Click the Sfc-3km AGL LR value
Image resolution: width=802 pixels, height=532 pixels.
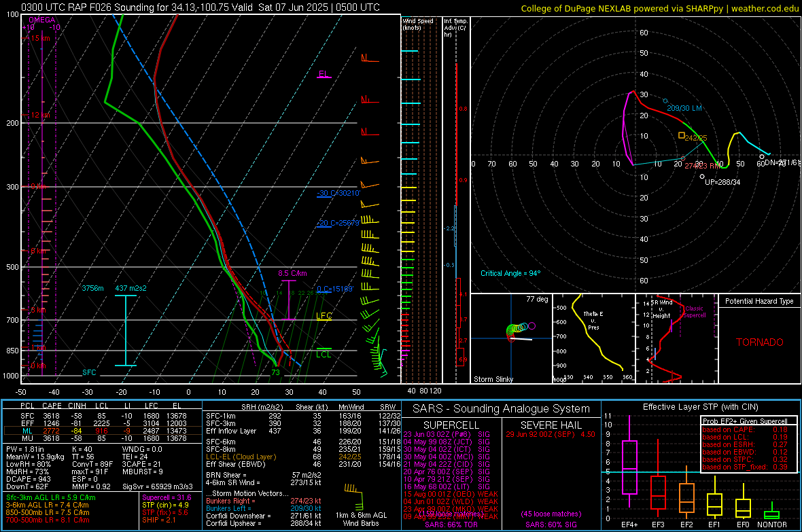51,498
